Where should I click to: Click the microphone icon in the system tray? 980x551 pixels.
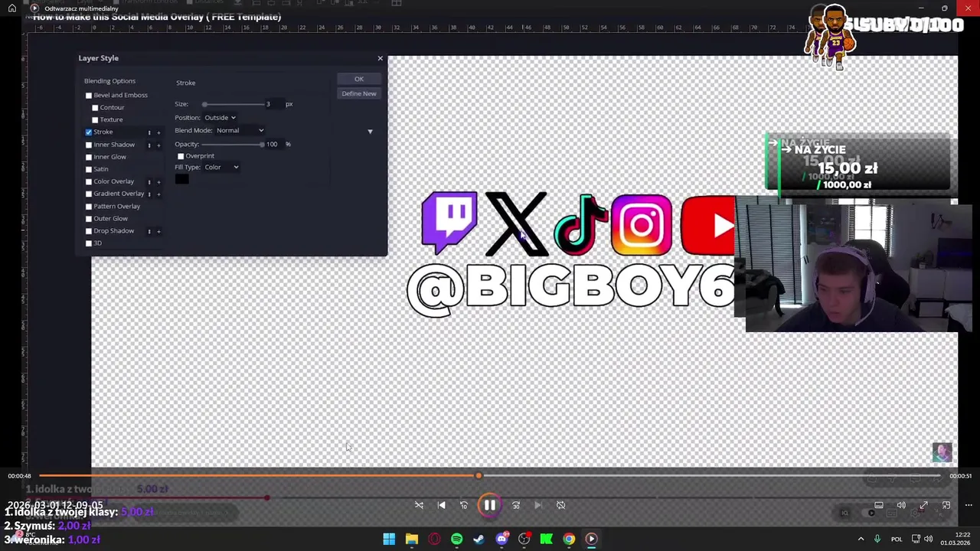(x=877, y=539)
